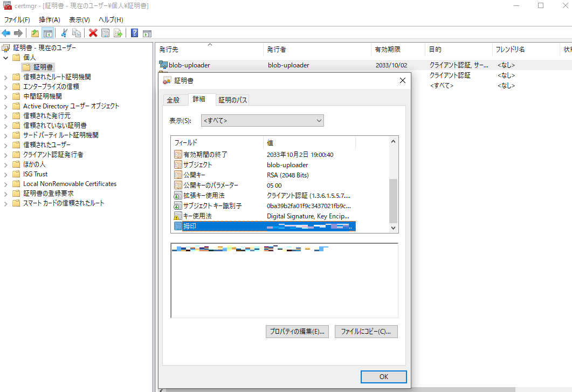Expand スマート カードの信頼されたルート node

[5, 204]
